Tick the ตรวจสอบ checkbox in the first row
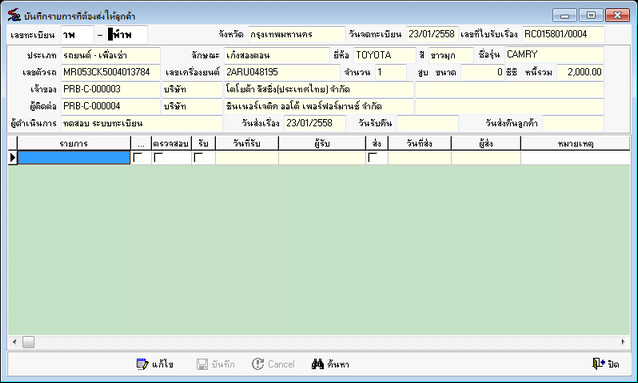This screenshot has width=638, height=383. pyautogui.click(x=158, y=157)
